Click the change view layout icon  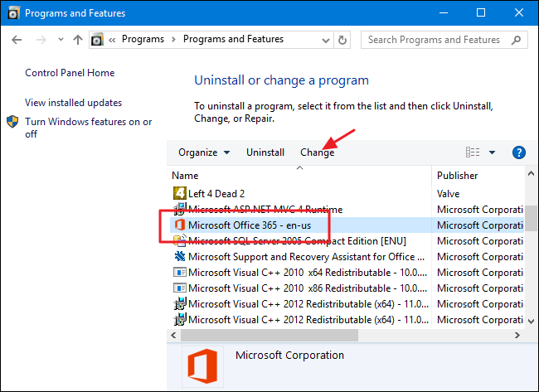[x=473, y=152]
